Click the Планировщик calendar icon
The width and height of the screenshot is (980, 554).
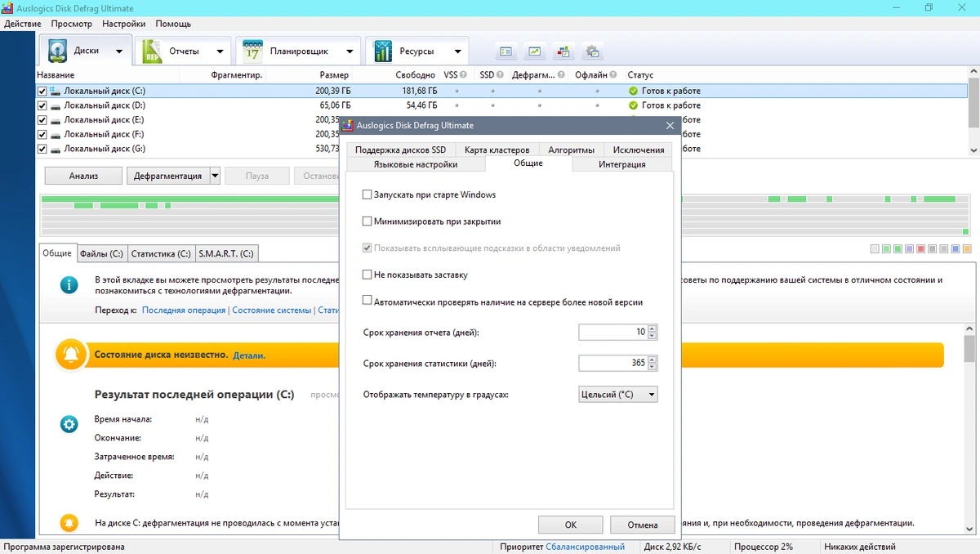[x=252, y=51]
